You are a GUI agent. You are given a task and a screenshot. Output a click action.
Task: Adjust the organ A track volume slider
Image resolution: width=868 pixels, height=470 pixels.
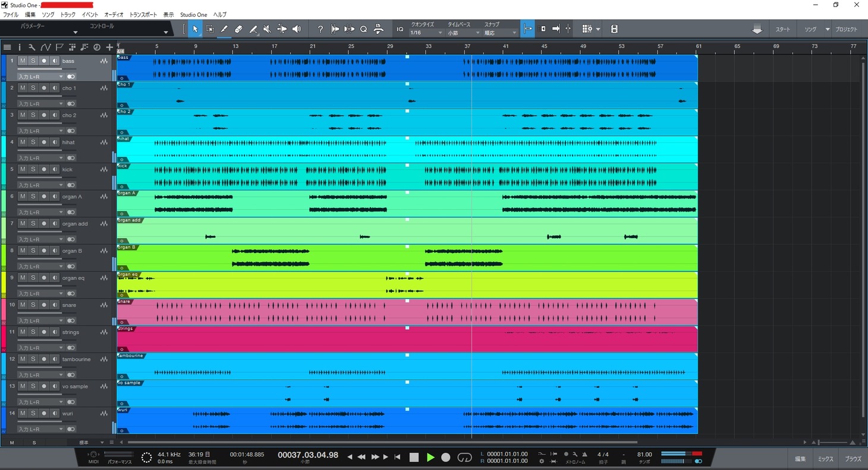(40, 204)
